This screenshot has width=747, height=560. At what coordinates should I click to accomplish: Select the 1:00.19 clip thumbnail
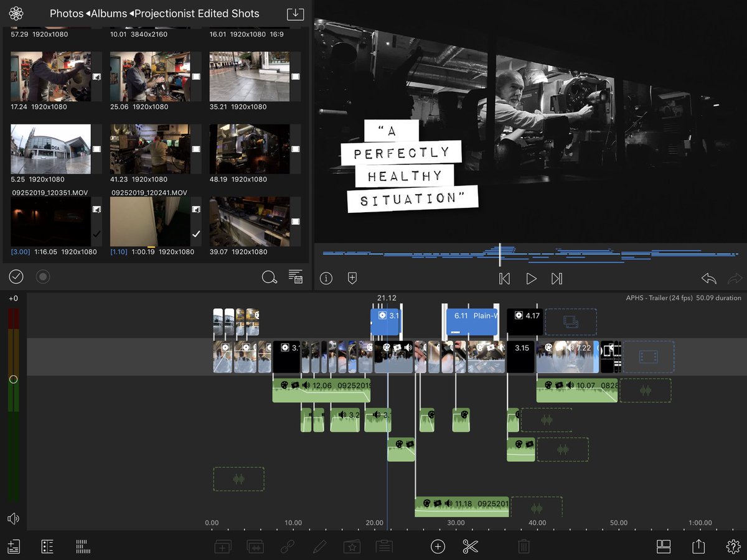[x=151, y=222]
